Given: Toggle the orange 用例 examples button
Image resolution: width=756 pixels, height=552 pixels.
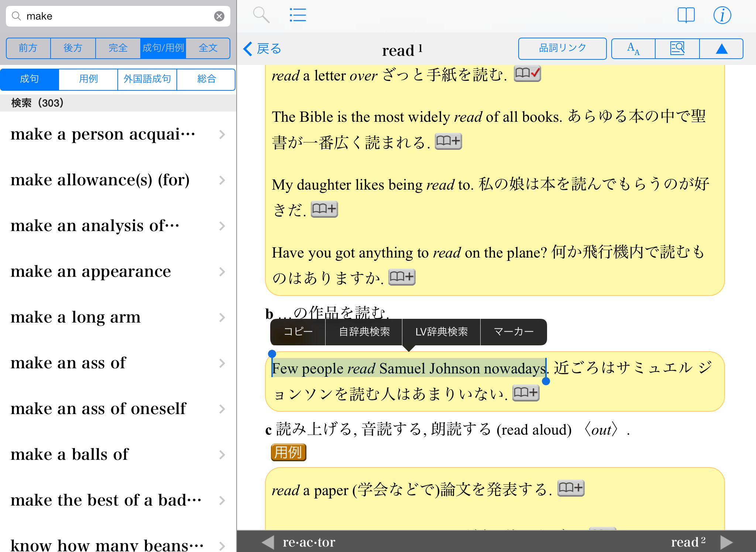Looking at the screenshot, I should pyautogui.click(x=288, y=452).
